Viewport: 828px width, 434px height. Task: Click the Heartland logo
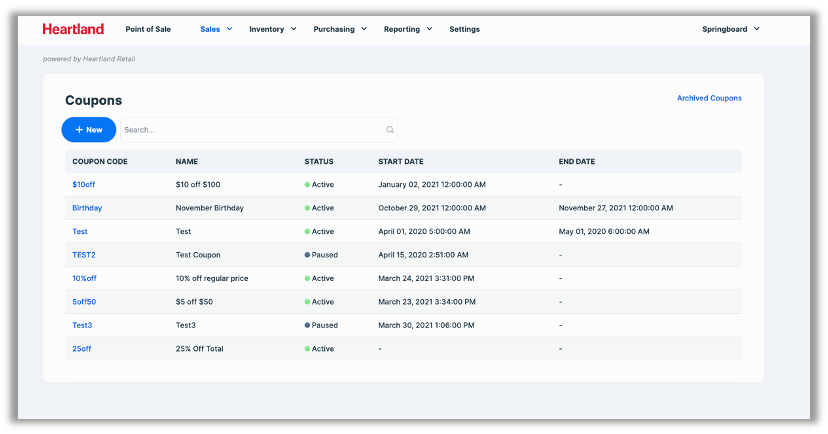(73, 29)
